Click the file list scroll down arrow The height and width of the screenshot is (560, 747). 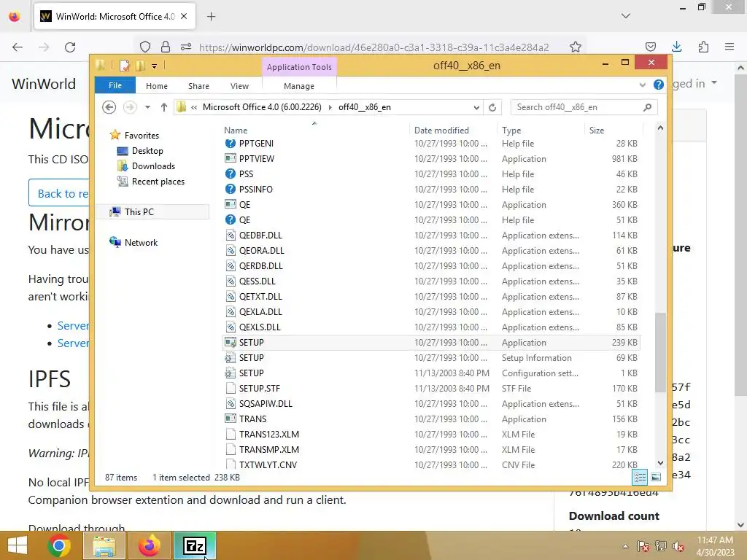click(660, 463)
